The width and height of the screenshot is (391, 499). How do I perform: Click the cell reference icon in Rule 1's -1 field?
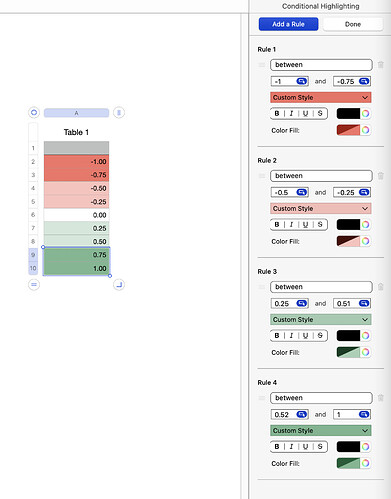301,81
